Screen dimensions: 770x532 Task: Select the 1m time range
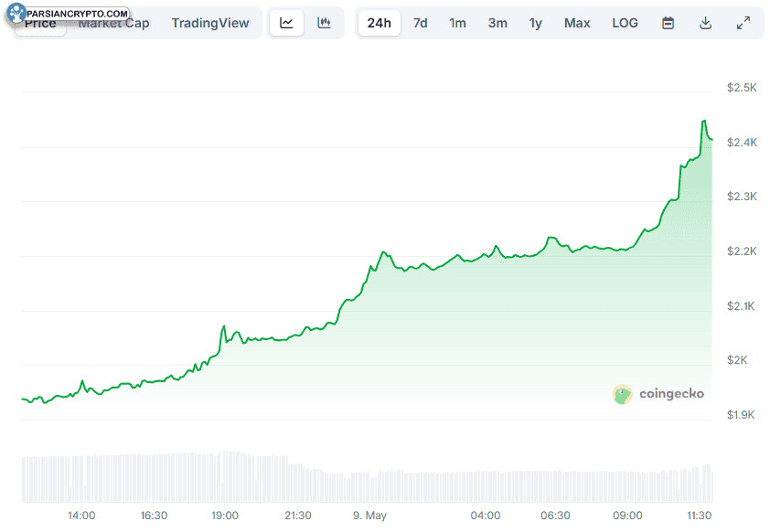[x=457, y=23]
